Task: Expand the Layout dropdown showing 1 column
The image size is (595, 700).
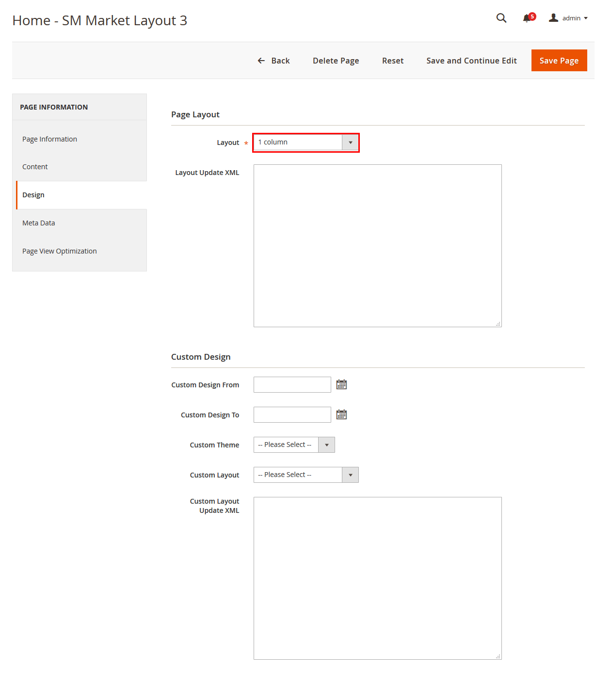Action: pos(306,143)
